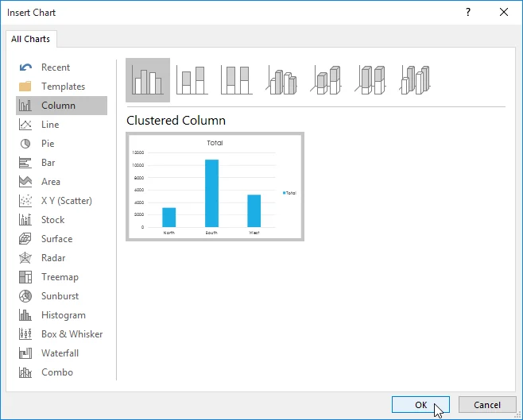Switch to the Bar chart category

[x=62, y=163]
